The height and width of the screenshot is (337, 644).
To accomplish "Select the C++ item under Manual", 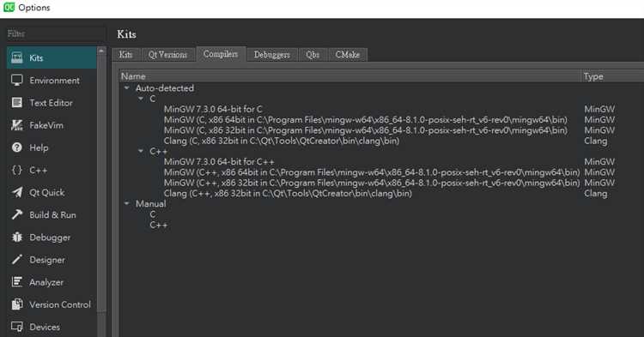I will click(159, 225).
